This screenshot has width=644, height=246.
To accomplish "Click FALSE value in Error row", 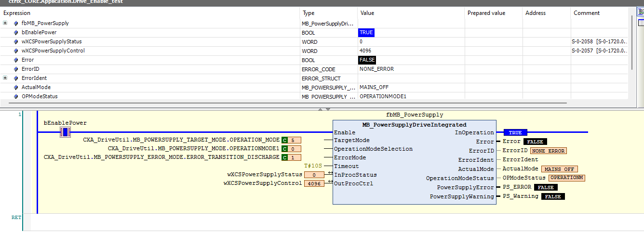I will pos(367,60).
